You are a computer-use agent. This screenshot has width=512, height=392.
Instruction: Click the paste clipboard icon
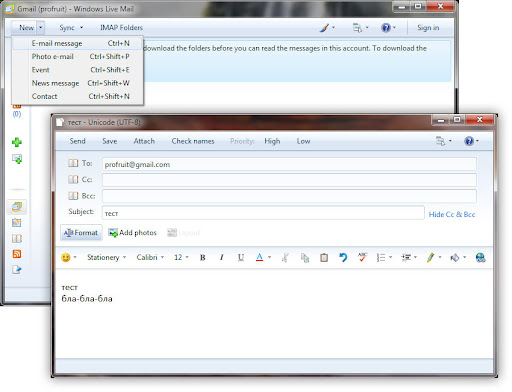[x=324, y=257]
